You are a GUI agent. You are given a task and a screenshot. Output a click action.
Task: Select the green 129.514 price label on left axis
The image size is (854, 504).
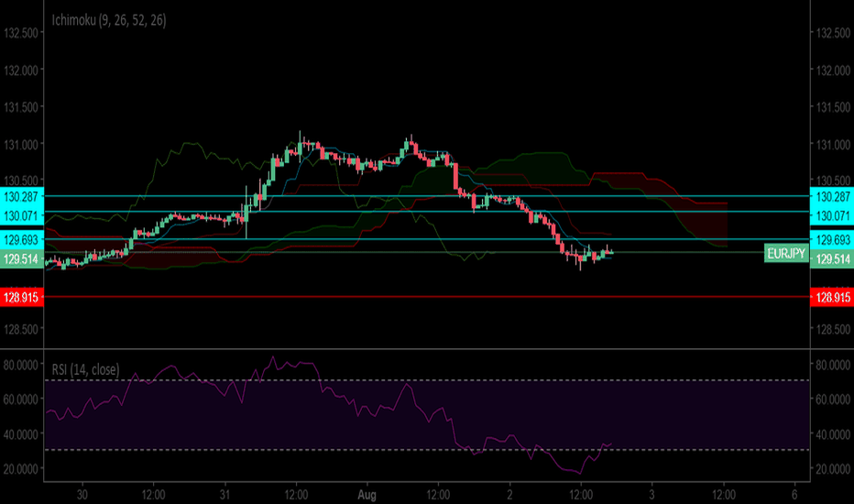[21, 258]
